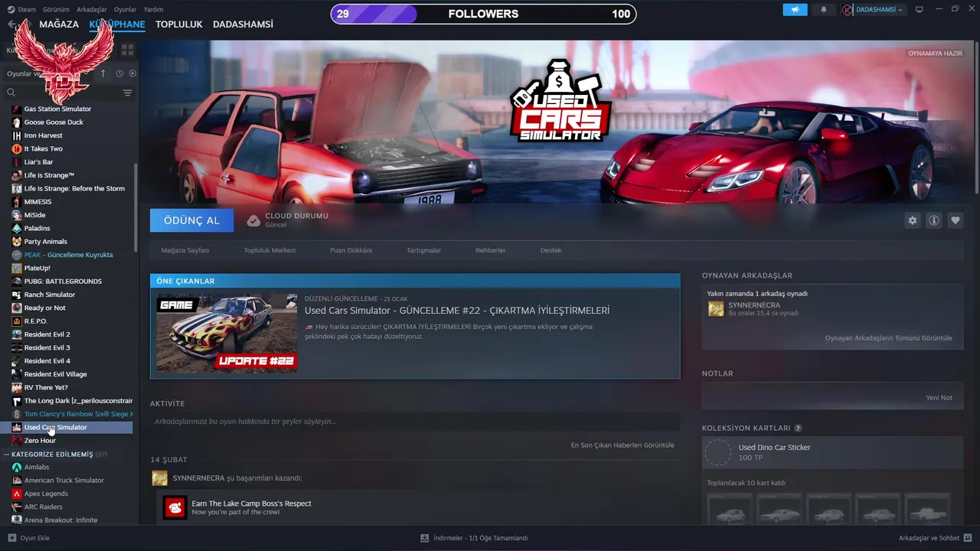Open the Yardım menu

153,9
